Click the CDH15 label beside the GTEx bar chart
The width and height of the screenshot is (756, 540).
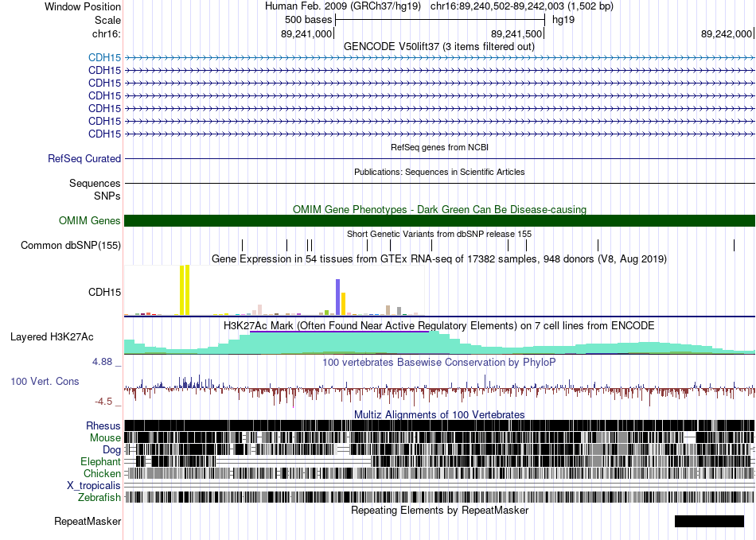(x=104, y=293)
